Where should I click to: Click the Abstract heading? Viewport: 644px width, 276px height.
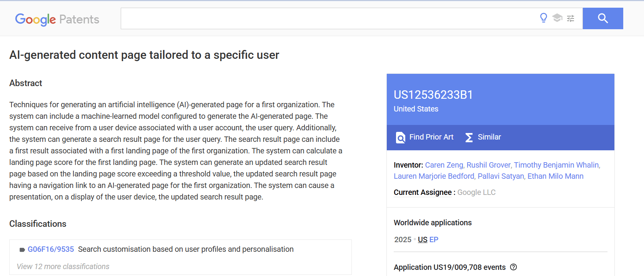pos(26,83)
